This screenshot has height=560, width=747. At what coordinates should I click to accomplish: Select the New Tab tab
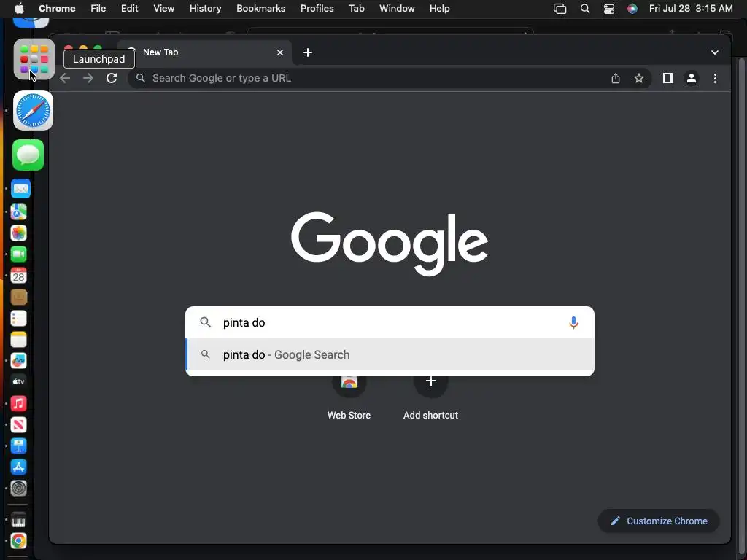(x=205, y=52)
